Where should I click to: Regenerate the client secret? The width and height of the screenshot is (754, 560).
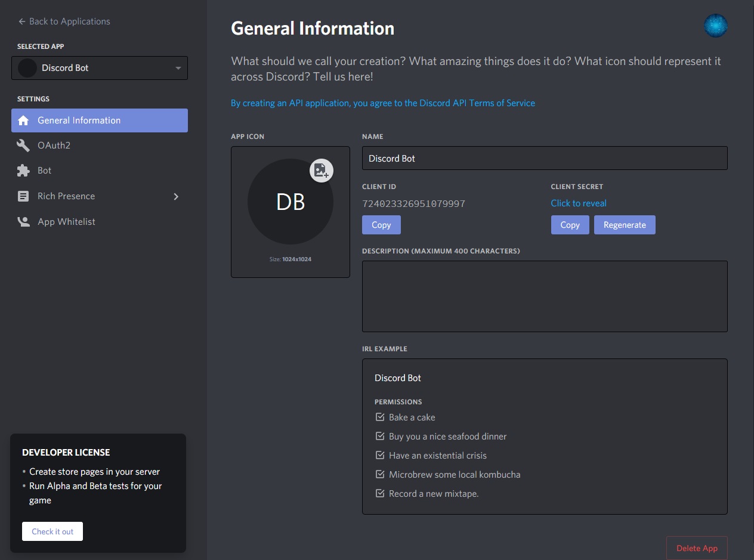pyautogui.click(x=625, y=225)
